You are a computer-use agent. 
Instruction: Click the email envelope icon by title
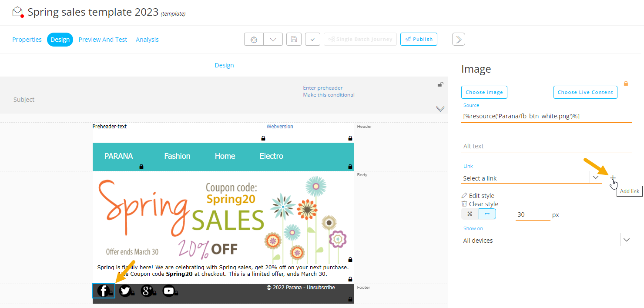click(17, 12)
